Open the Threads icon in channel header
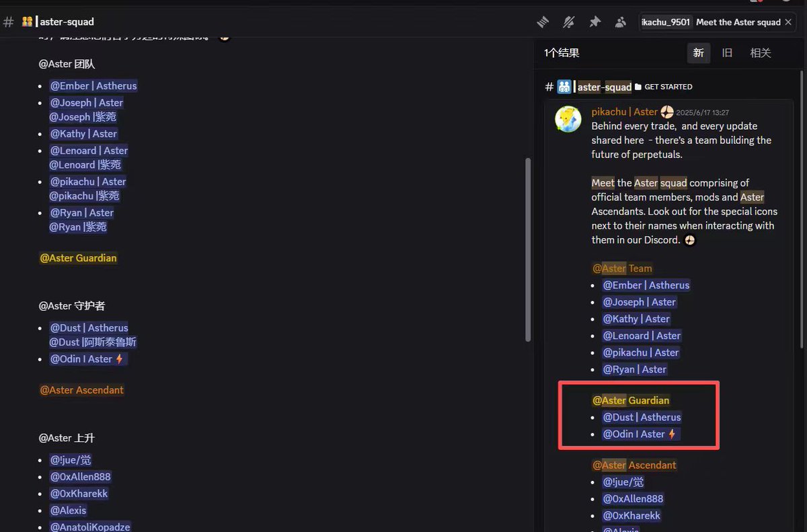The width and height of the screenshot is (807, 532). coord(543,22)
